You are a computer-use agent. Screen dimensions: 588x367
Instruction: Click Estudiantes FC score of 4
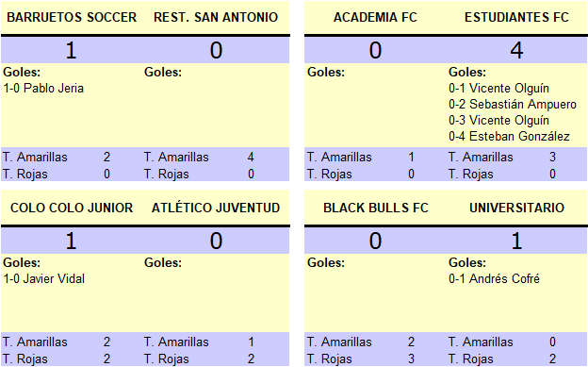point(516,50)
